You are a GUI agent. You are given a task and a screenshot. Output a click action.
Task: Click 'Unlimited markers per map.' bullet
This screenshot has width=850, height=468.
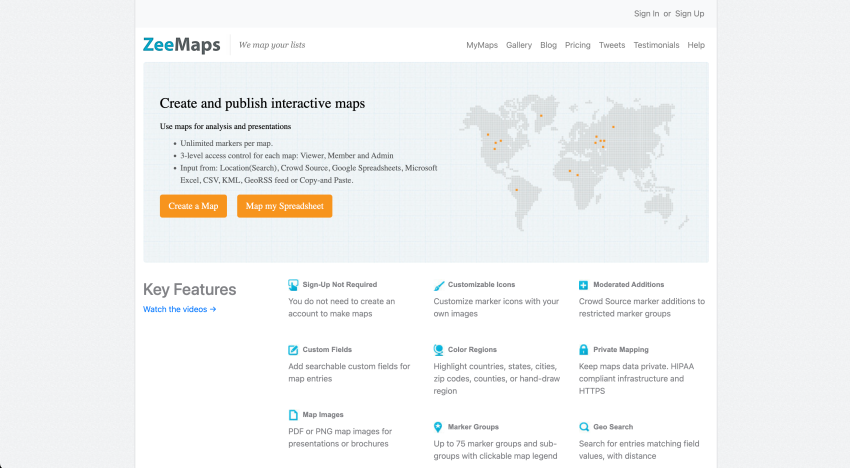[x=227, y=143]
